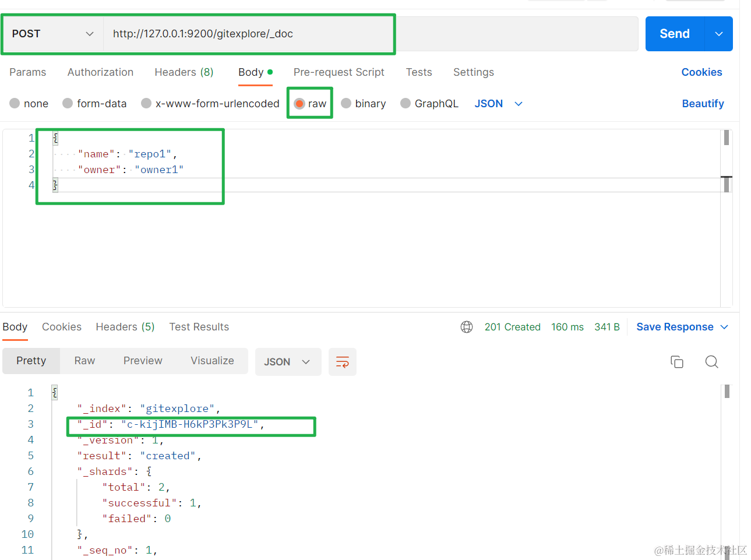This screenshot has width=751, height=560.
Task: Select the binary body option
Action: point(346,103)
